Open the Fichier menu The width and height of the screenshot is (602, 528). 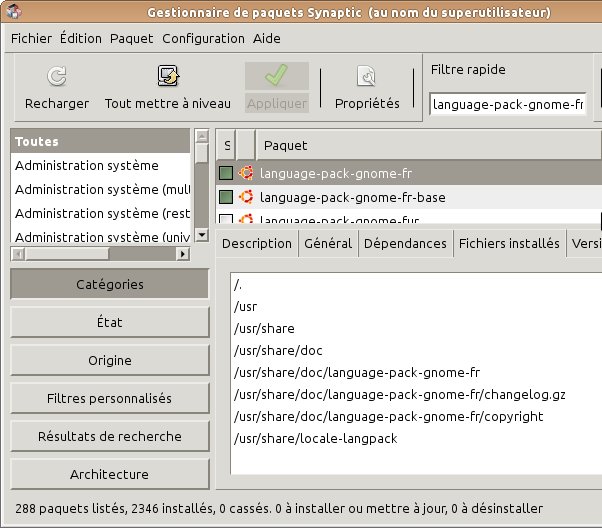(x=31, y=38)
